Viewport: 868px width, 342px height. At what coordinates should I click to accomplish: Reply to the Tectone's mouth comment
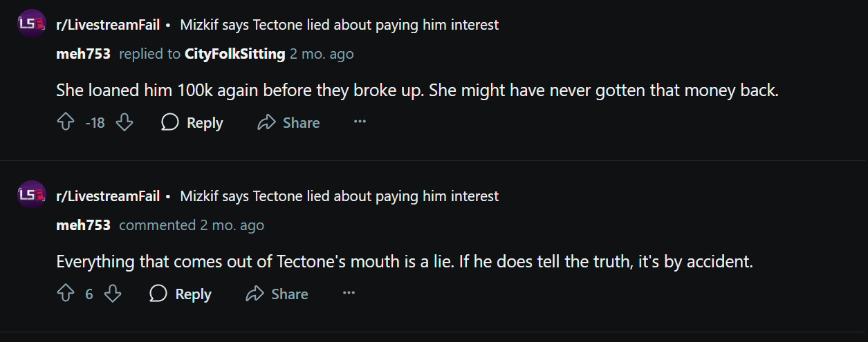click(181, 294)
